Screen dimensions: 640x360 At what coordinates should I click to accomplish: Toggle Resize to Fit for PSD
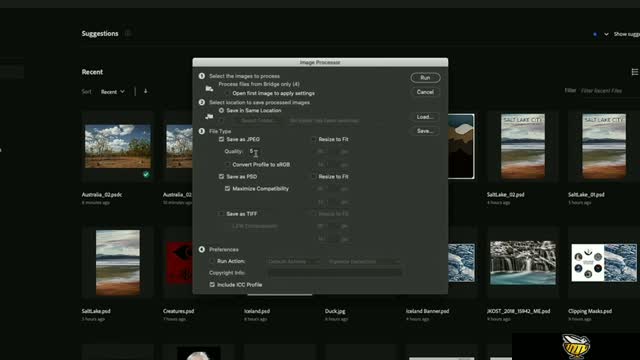313,176
